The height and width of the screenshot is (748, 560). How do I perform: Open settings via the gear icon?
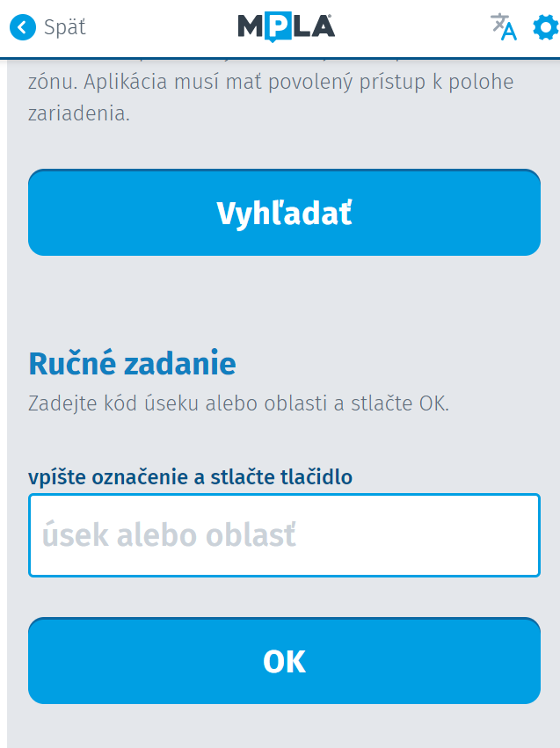545,27
